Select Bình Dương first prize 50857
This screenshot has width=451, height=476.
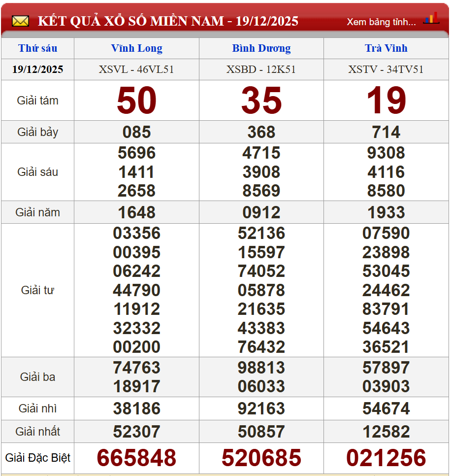(261, 432)
